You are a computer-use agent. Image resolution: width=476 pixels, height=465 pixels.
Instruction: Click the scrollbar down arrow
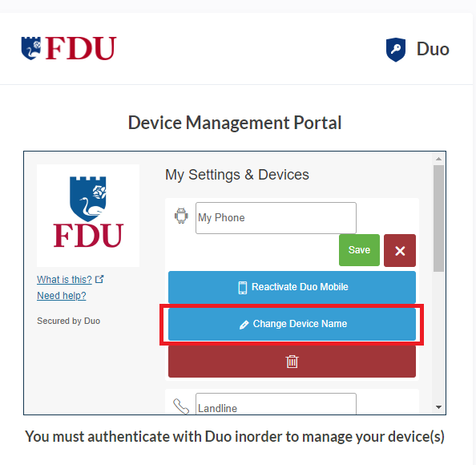click(x=438, y=407)
